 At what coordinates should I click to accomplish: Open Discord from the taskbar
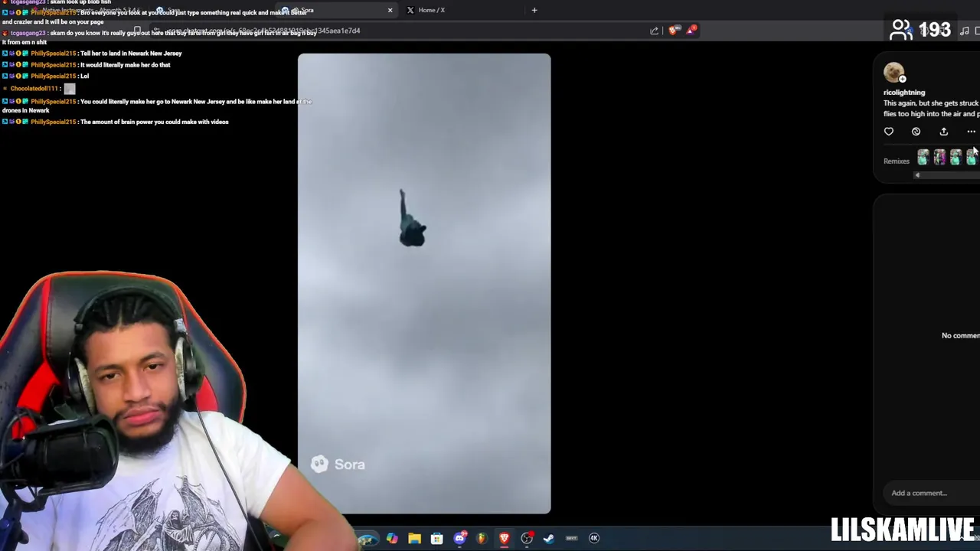pyautogui.click(x=460, y=538)
